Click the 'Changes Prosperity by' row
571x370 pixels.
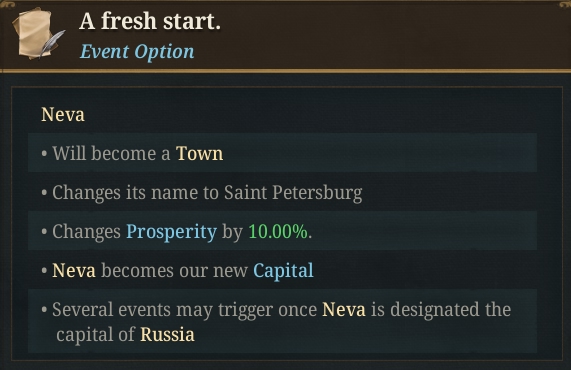[282, 231]
